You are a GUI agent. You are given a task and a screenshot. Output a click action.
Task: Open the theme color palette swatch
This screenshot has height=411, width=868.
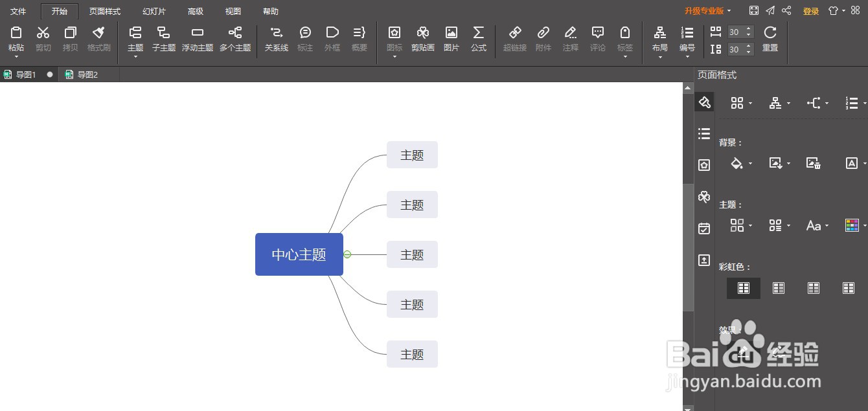(x=852, y=225)
